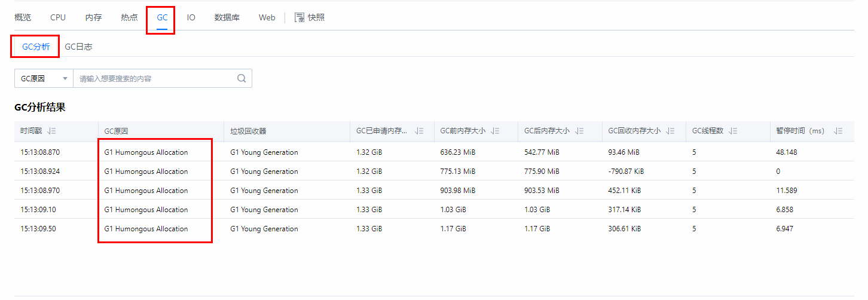Sort by GC后内存大小 column icon

coord(579,131)
